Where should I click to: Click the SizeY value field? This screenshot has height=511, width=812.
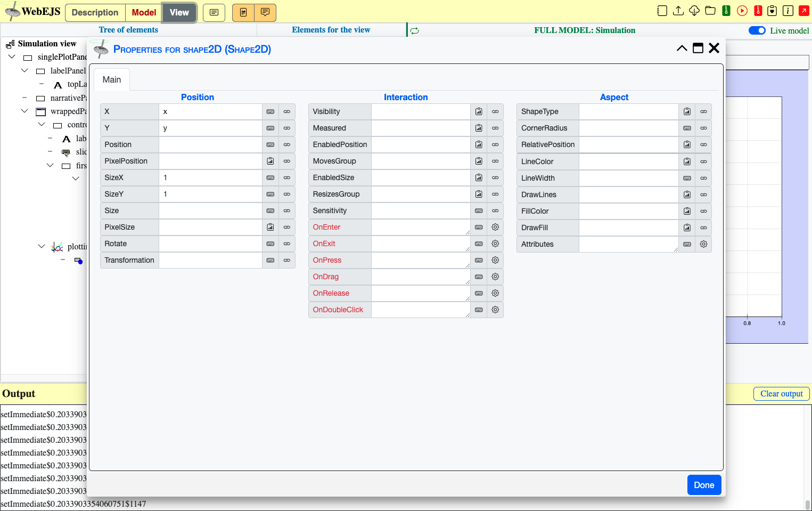(210, 194)
